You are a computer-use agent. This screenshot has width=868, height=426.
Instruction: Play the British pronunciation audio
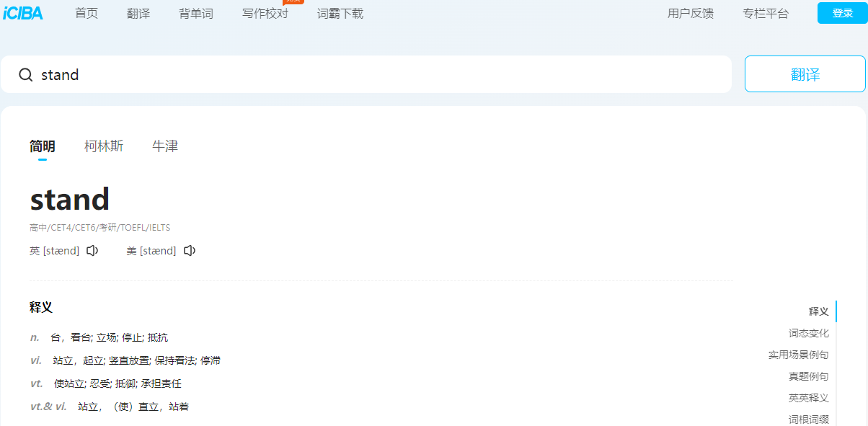[x=92, y=251]
